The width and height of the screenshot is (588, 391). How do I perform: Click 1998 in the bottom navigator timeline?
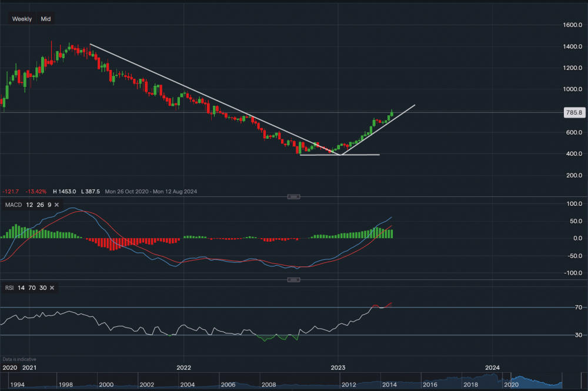click(65, 385)
